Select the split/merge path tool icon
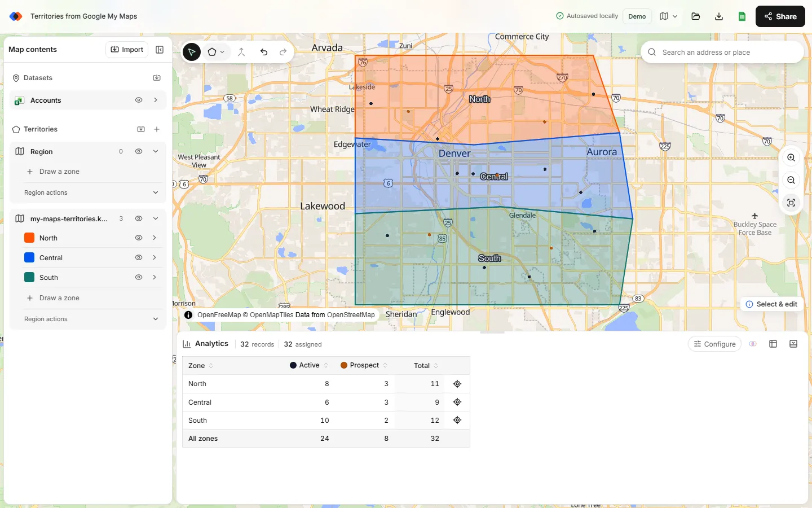Screen dimensions: 812x508 point(241,52)
